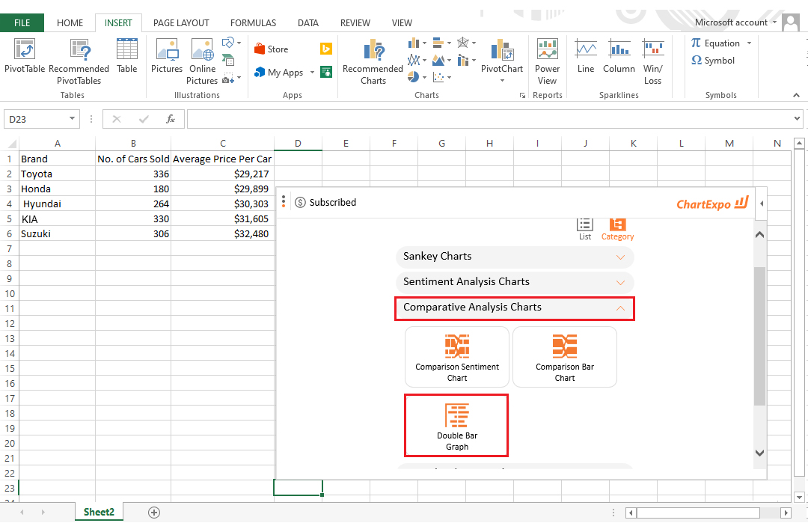This screenshot has width=808, height=532.
Task: Switch to the VIEW tab
Action: (402, 22)
